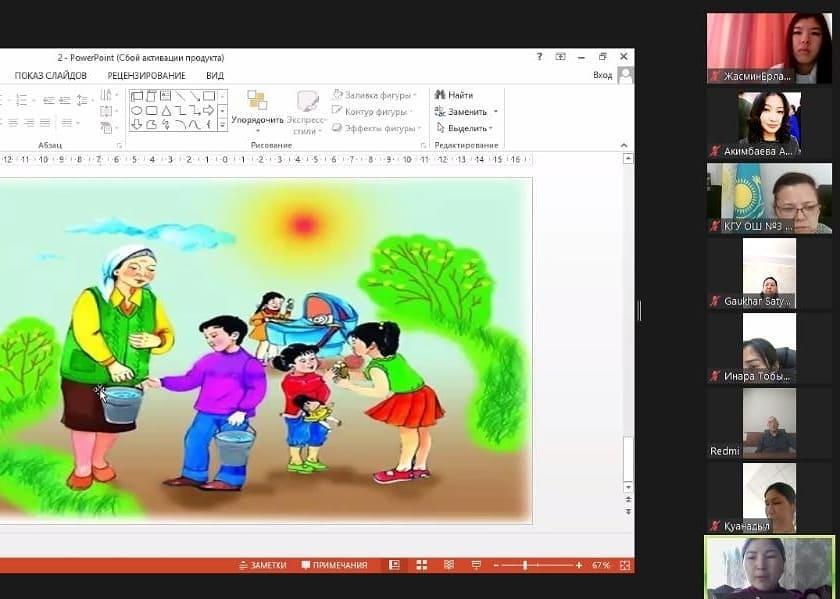Click the Вход sign-in link
Screen dimensions: 840x599
click(x=602, y=76)
